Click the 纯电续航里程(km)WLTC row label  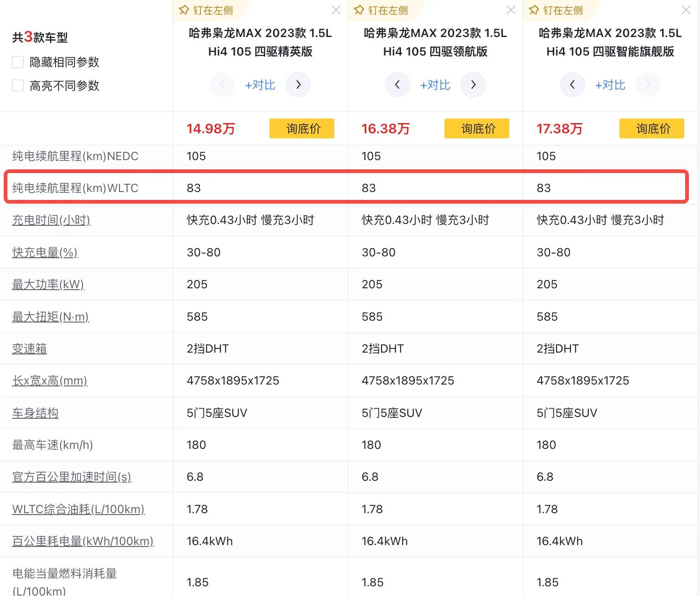(x=75, y=188)
